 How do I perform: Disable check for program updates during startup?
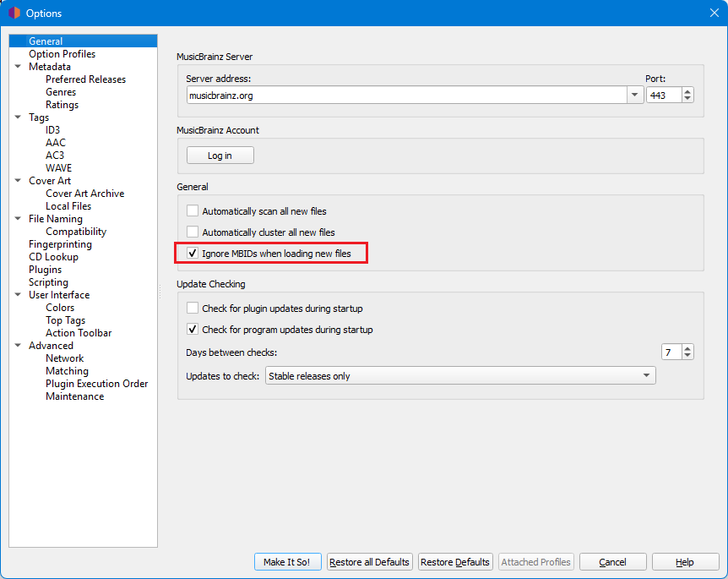(x=193, y=330)
